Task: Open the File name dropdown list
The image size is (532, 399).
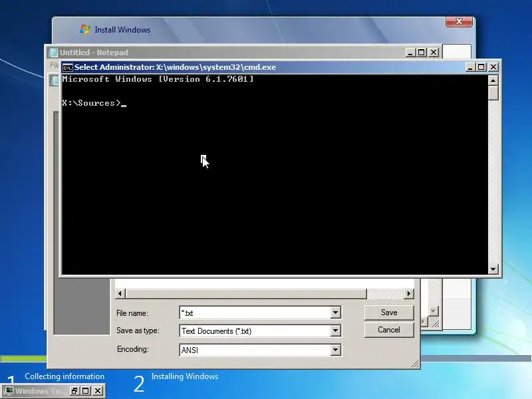Action: [x=336, y=313]
